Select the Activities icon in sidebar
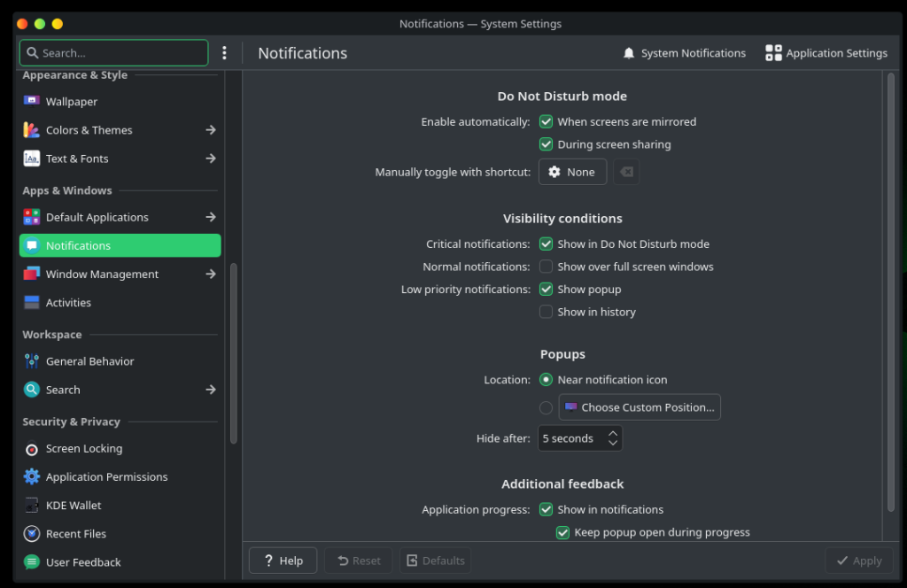The width and height of the screenshot is (907, 588). [32, 303]
